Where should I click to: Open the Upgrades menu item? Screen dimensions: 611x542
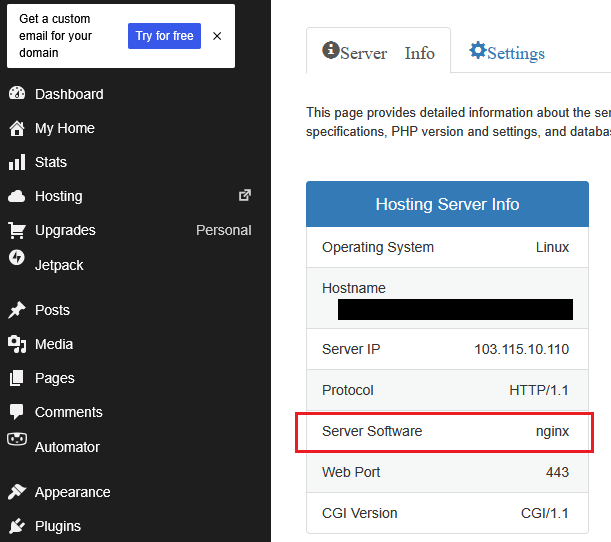65,230
